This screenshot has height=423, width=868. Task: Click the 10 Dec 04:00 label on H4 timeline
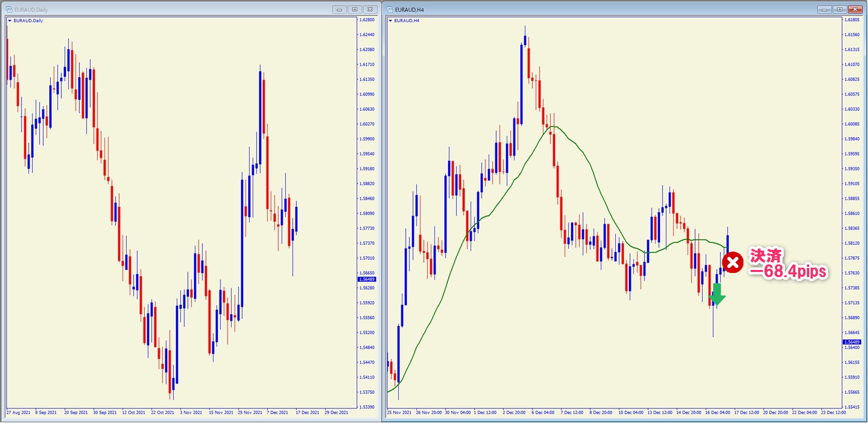click(x=631, y=412)
